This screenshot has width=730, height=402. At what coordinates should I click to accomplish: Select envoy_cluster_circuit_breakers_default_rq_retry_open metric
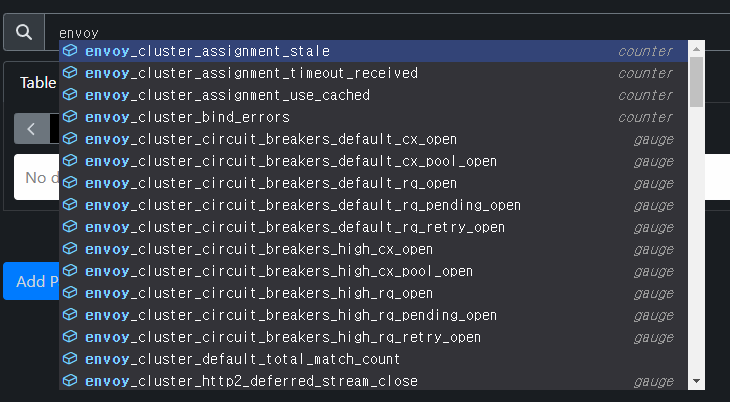tap(295, 227)
